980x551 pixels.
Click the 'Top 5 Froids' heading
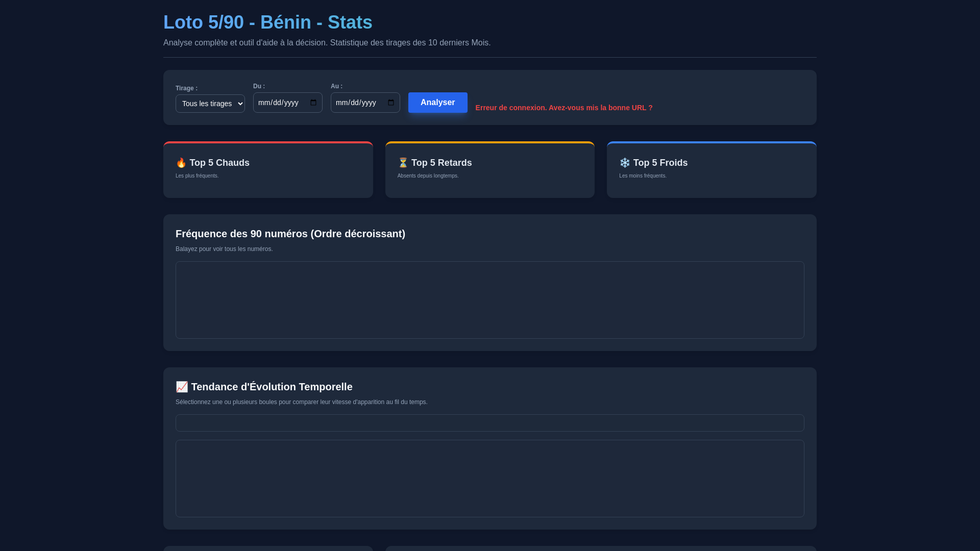653,163
